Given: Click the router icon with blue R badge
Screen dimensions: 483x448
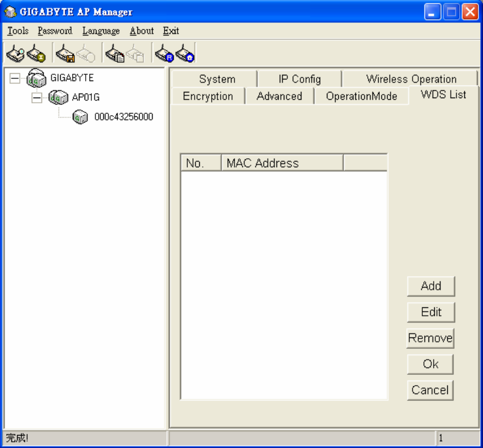Looking at the screenshot, I should coord(165,53).
